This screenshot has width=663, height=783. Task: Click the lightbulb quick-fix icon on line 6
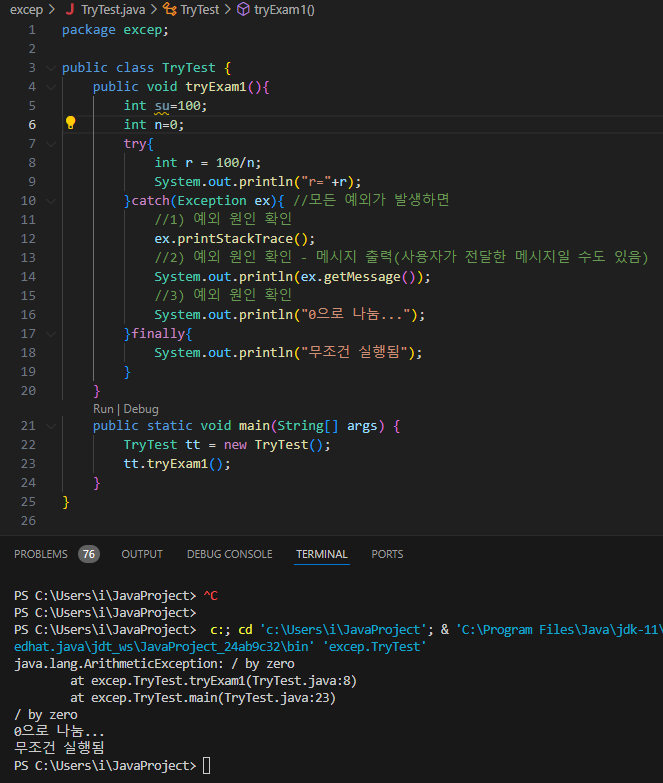tap(70, 123)
